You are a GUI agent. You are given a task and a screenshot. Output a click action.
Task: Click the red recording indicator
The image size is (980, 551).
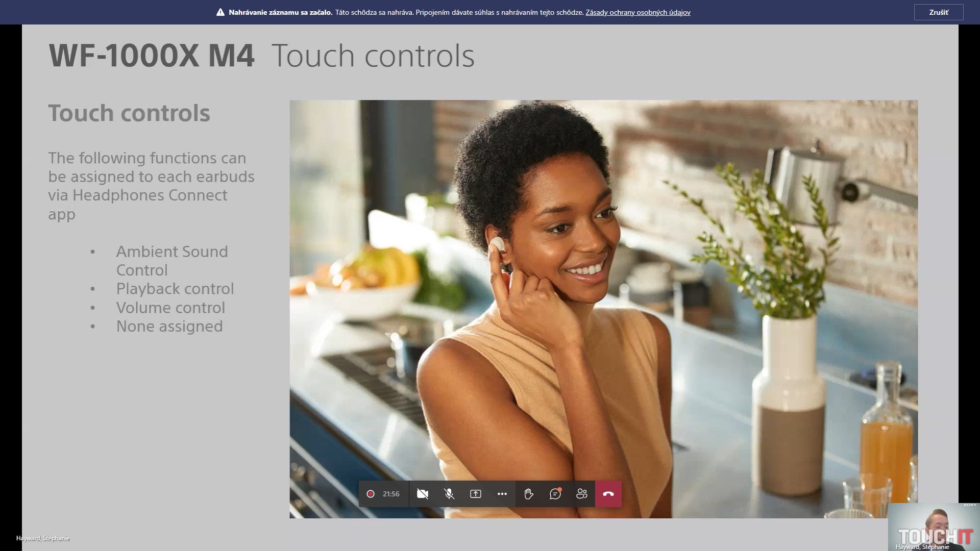[x=371, y=494]
